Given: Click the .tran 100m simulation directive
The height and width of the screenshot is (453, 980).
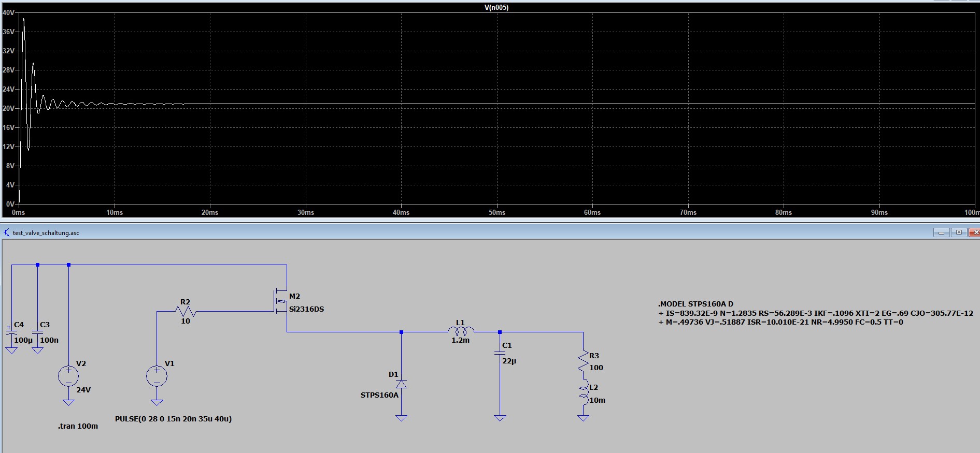Looking at the screenshot, I should tap(78, 426).
